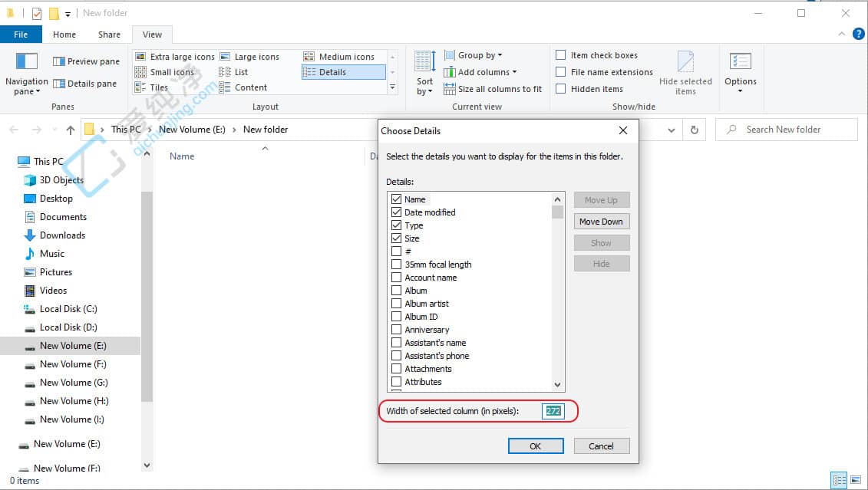Toggle the File name extensions checkbox
The height and width of the screenshot is (490, 868).
point(561,72)
